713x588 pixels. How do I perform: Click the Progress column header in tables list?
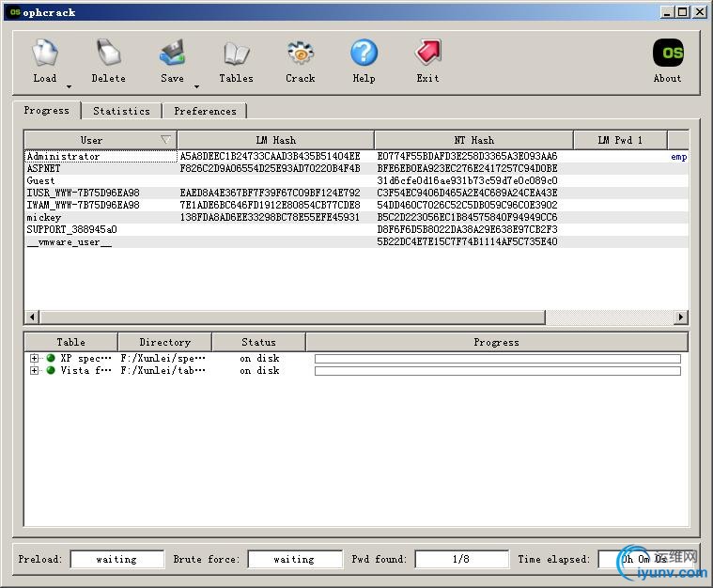(497, 342)
